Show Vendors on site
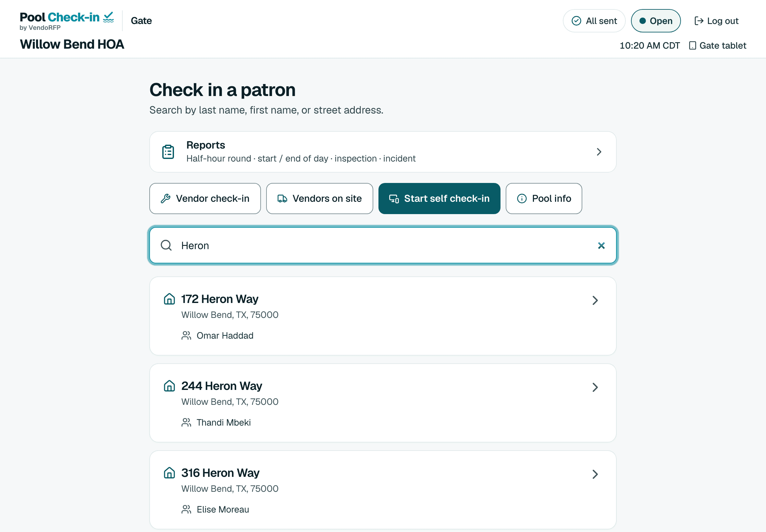 click(x=319, y=199)
